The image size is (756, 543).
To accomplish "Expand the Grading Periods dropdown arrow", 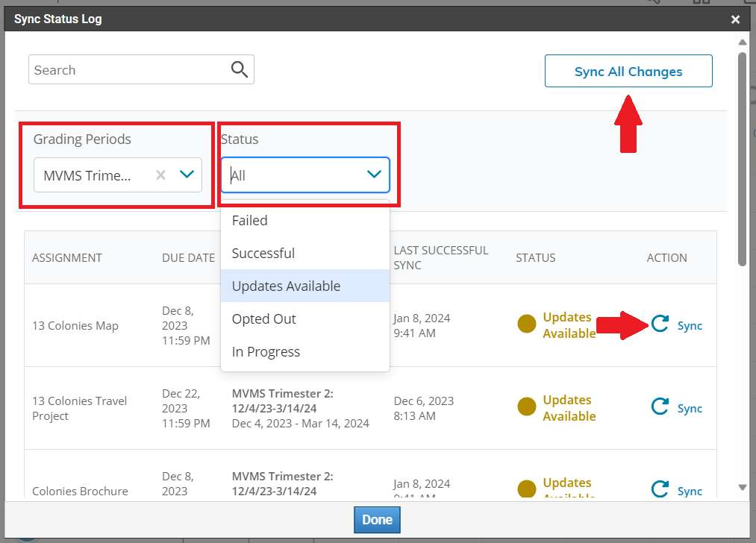I will coord(187,175).
